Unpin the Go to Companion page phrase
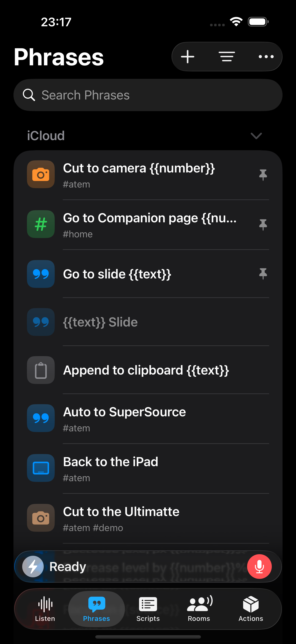 pyautogui.click(x=263, y=225)
